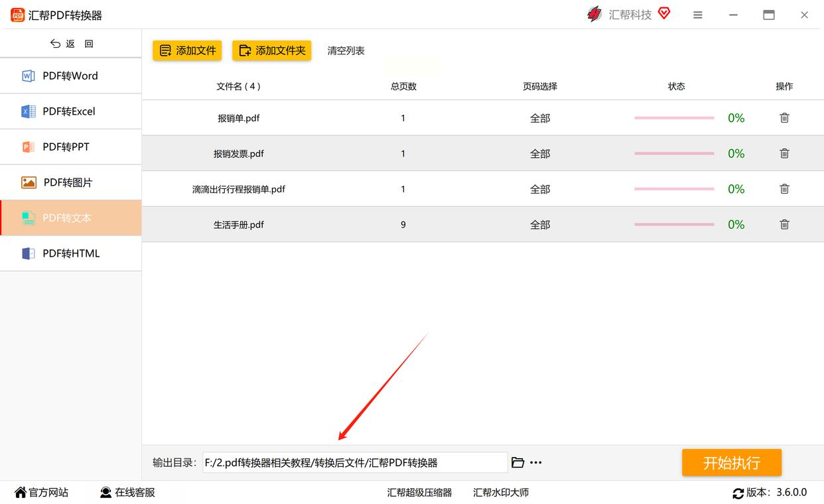Screen dimensions: 824x504
Task: Select the file name 报销单.pdf
Action: click(x=239, y=118)
